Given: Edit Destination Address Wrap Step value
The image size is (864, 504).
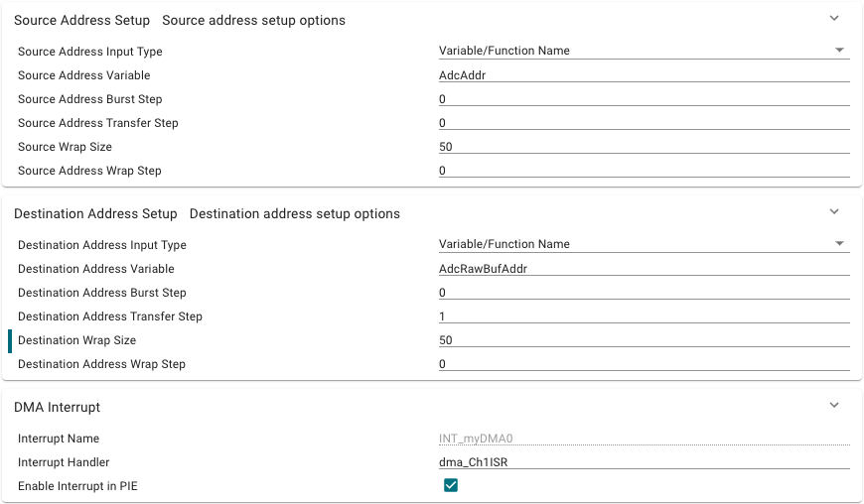Looking at the screenshot, I should (644, 363).
